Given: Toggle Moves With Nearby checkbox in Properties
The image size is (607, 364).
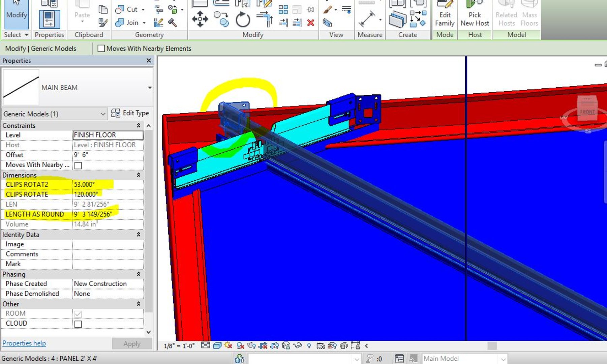Looking at the screenshot, I should (x=78, y=165).
